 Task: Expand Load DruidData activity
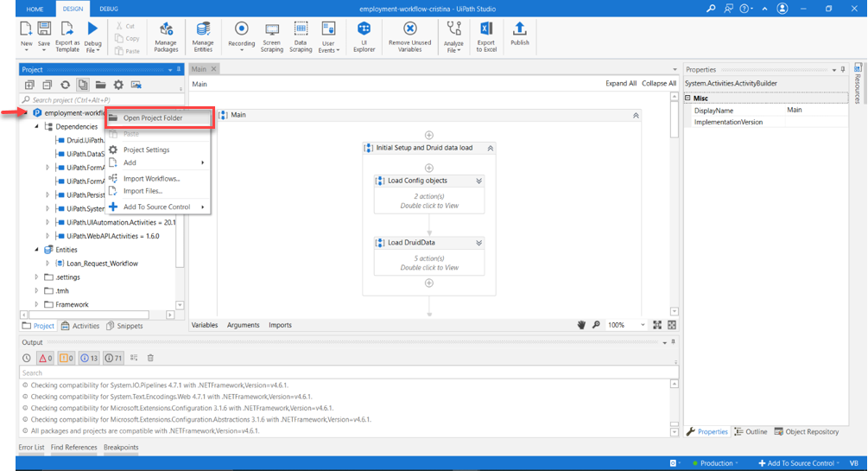pyautogui.click(x=478, y=243)
